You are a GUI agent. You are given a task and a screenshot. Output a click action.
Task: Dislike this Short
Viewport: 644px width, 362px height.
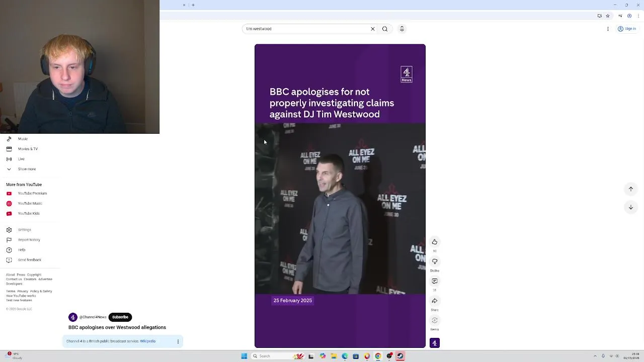pyautogui.click(x=435, y=261)
